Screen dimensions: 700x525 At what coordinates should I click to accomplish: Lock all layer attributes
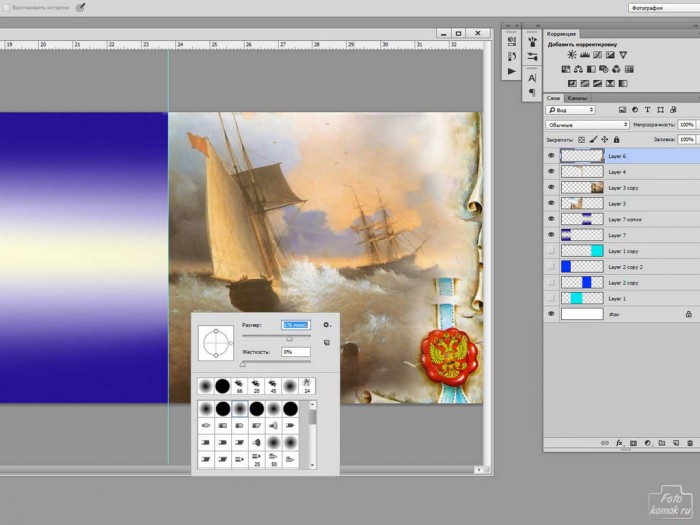(617, 140)
